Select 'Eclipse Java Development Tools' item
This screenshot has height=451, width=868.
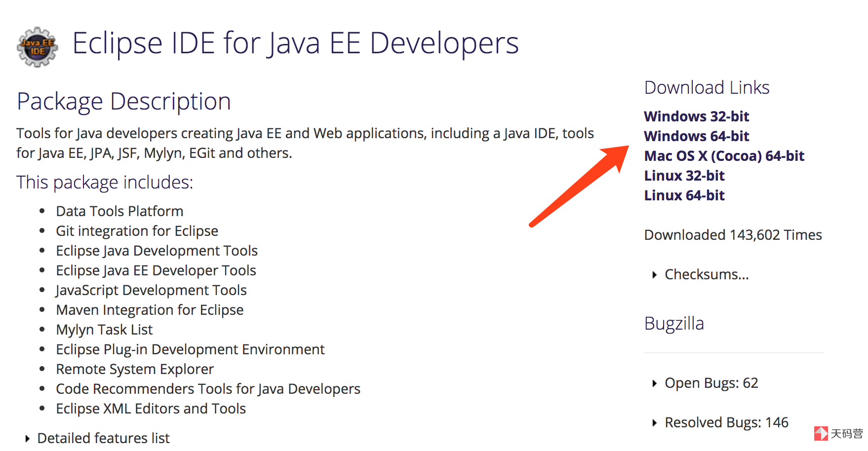point(157,251)
